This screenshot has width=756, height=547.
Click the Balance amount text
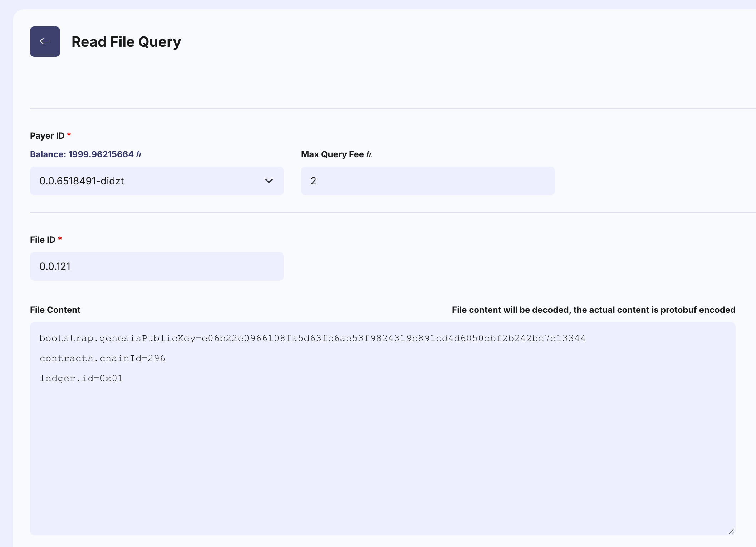point(100,154)
